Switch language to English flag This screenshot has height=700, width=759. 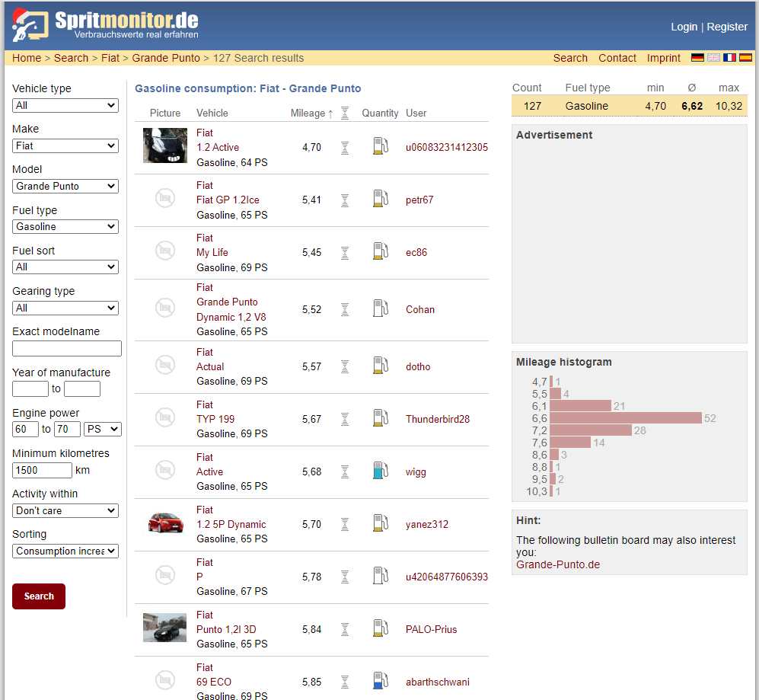pos(713,58)
